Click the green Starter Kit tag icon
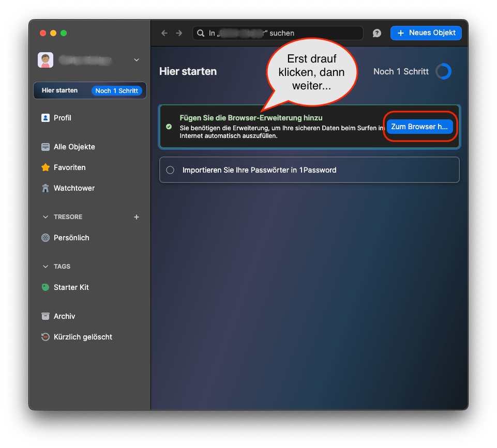This screenshot has height=448, width=497. click(46, 287)
